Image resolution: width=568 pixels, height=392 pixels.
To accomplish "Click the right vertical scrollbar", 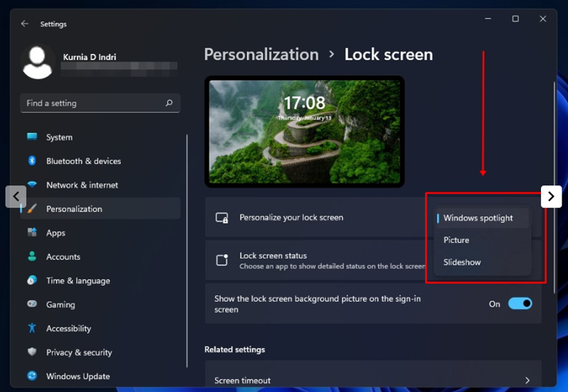I will 555,187.
